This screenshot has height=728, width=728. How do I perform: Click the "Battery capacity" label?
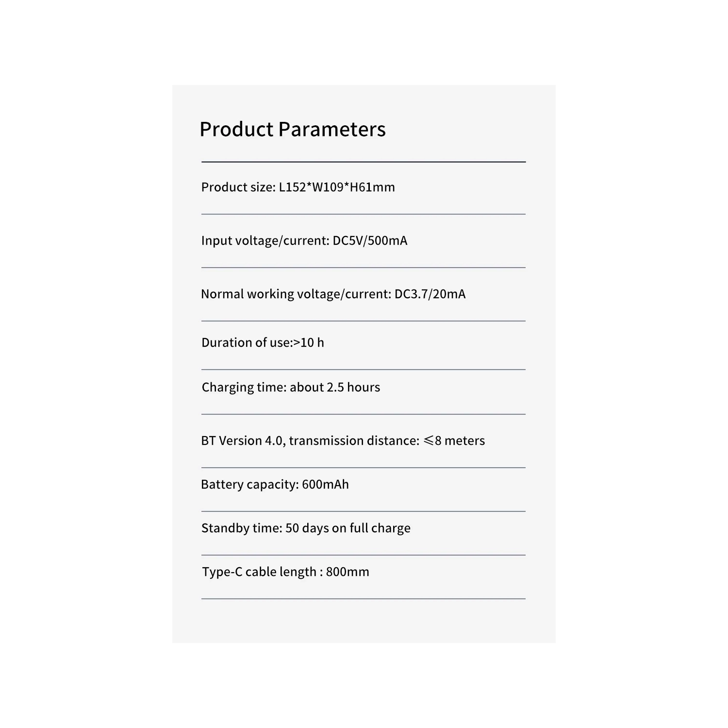coord(249,485)
